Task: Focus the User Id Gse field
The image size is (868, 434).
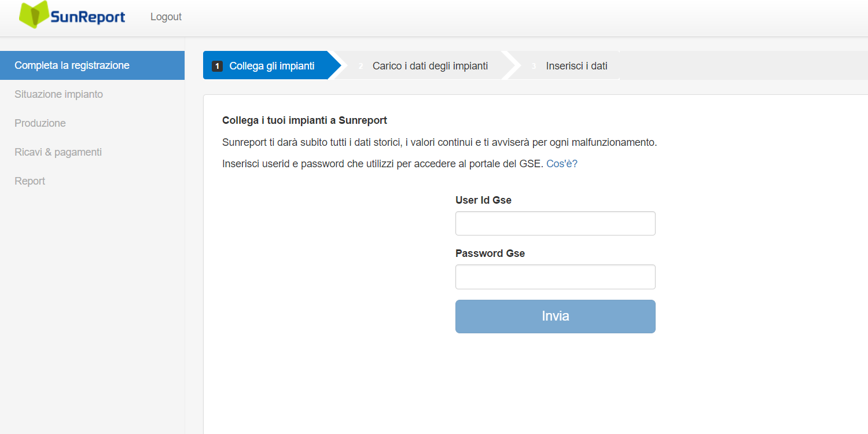Action: 556,223
